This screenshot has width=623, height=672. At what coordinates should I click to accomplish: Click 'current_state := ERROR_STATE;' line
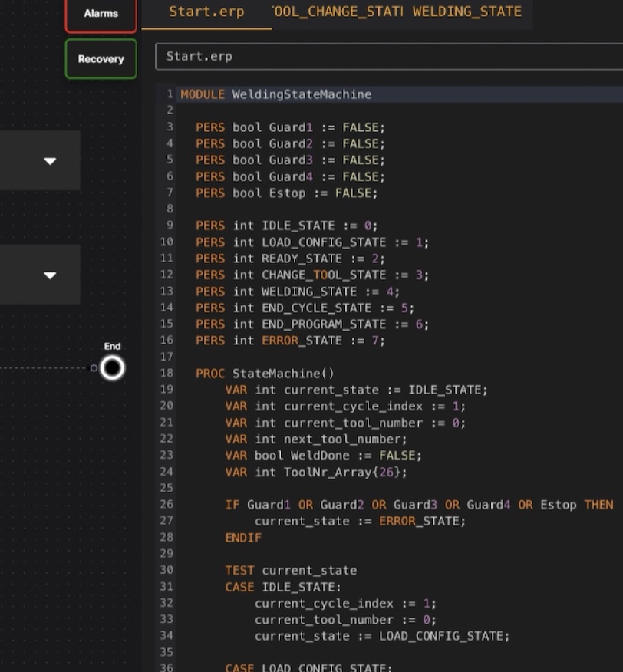tap(360, 521)
